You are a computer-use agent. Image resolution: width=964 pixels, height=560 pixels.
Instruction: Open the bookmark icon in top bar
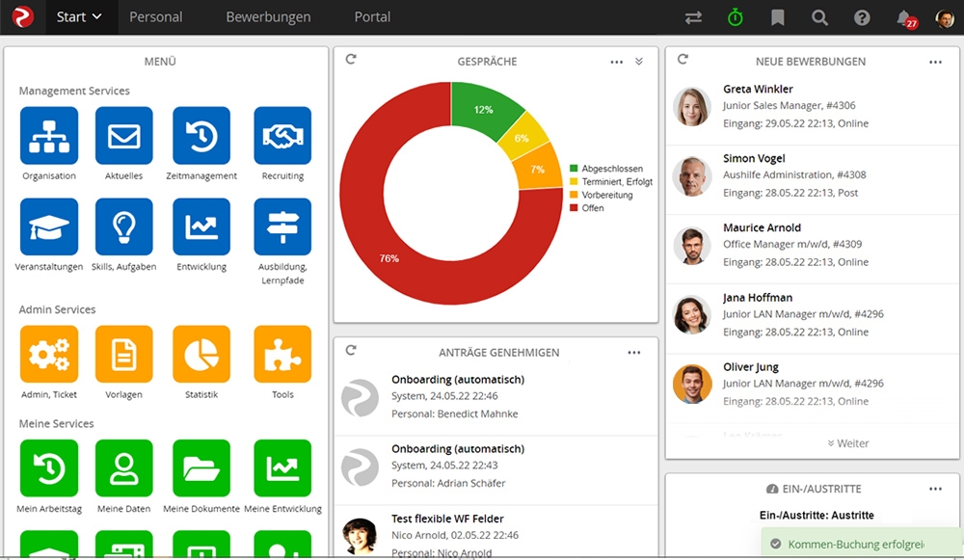(x=778, y=17)
